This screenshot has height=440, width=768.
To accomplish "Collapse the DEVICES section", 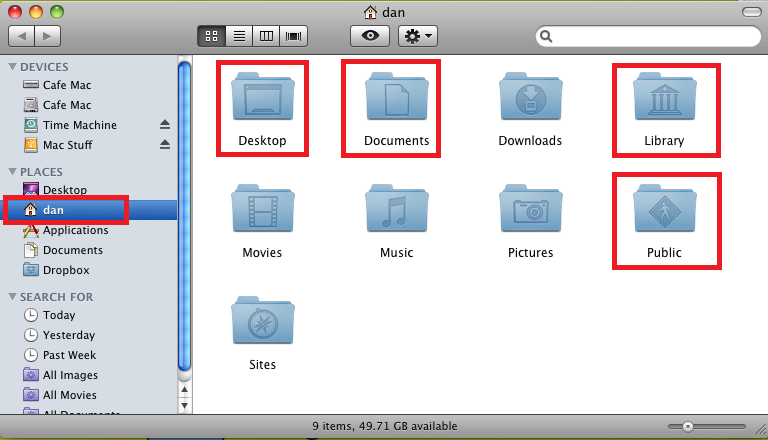I will point(13,66).
